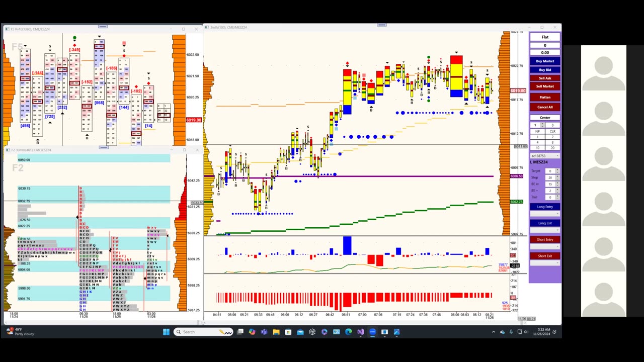Adjust the BE at value stepper

tap(557, 184)
